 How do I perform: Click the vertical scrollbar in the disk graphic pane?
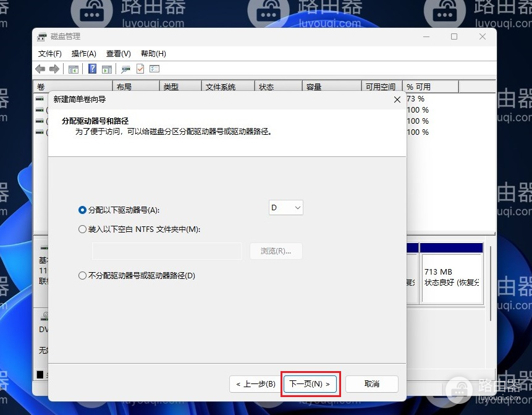(491, 283)
